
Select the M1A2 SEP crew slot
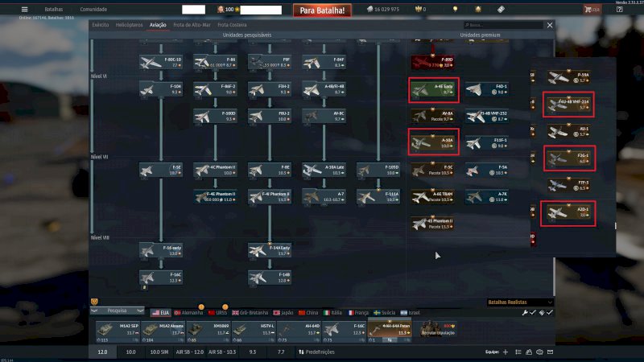(x=118, y=331)
